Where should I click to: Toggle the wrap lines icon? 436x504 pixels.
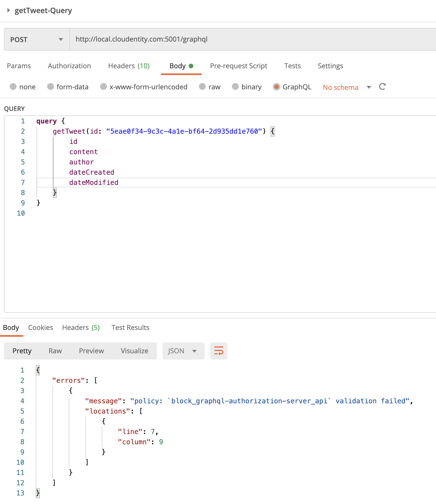(x=219, y=351)
